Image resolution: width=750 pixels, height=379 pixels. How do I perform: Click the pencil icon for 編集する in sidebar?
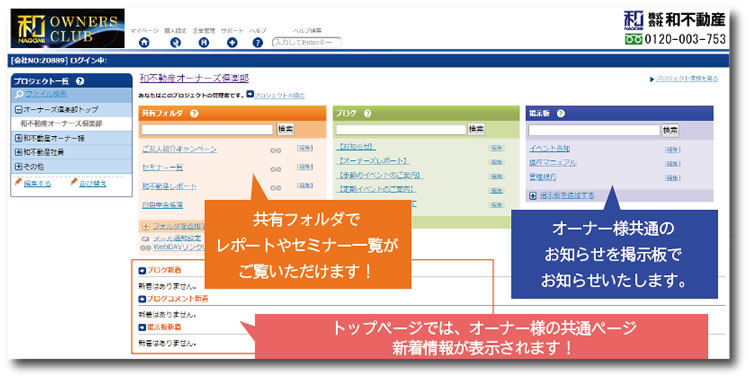pos(19,182)
